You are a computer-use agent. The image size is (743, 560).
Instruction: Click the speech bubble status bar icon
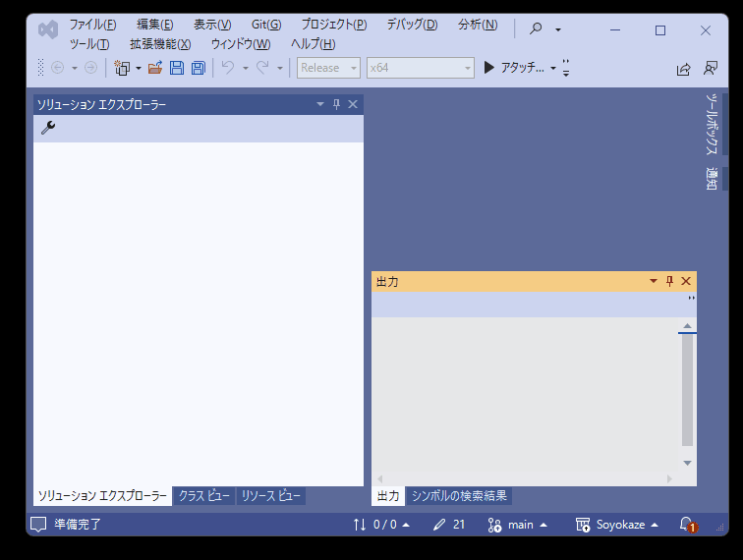tap(38, 525)
